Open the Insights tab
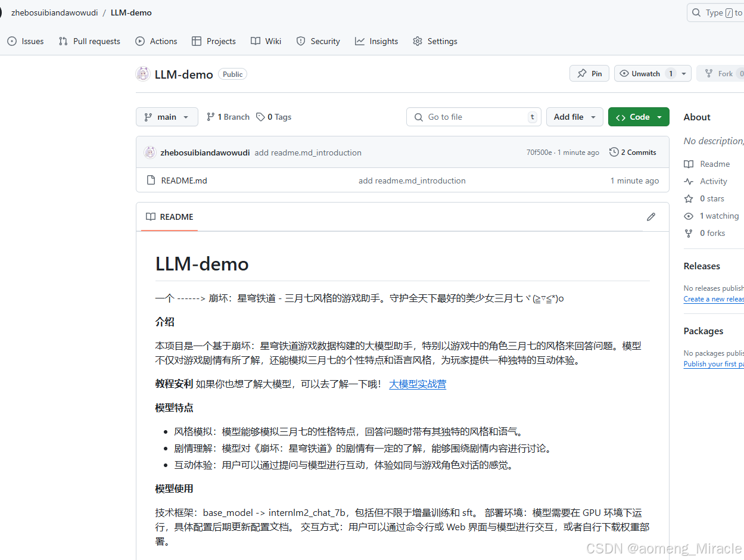The height and width of the screenshot is (560, 744). click(376, 41)
